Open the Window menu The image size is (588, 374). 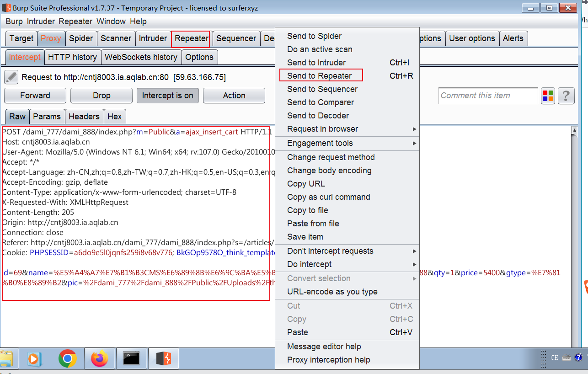111,21
